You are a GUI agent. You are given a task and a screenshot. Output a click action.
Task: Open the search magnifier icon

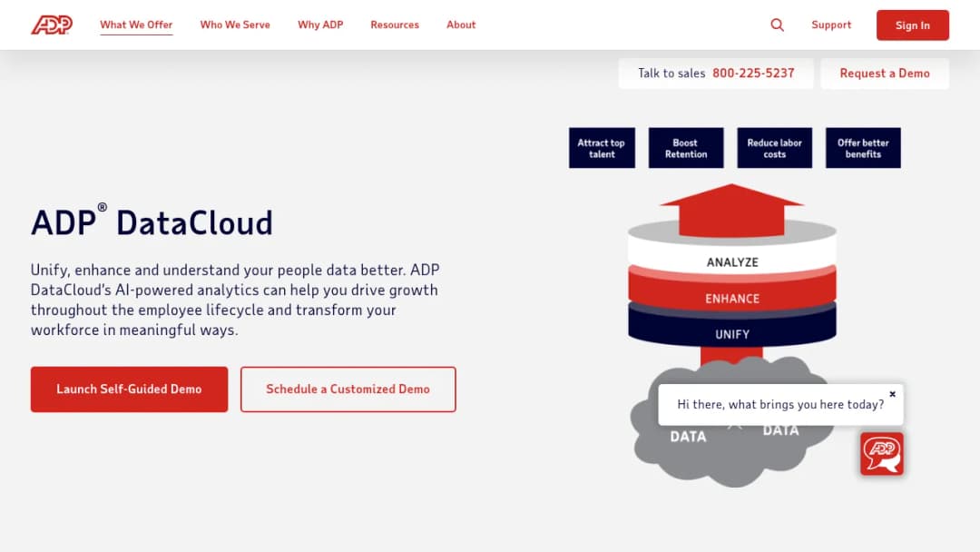coord(777,25)
